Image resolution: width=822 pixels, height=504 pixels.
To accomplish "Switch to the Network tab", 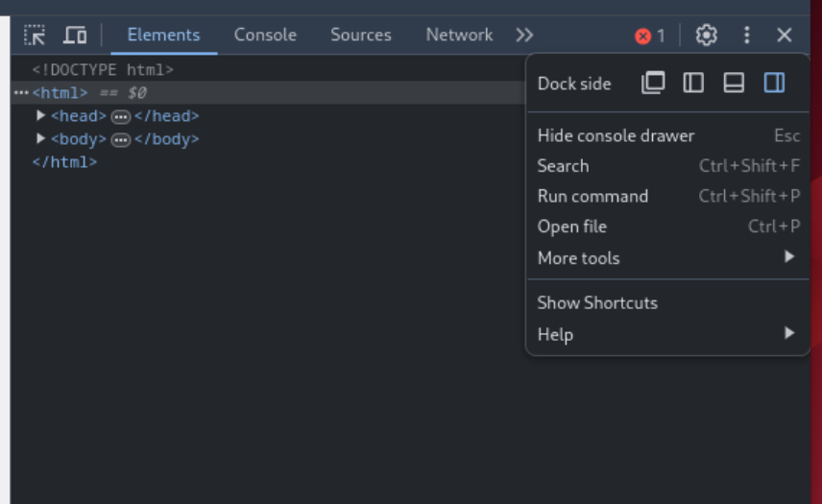I will tap(459, 36).
